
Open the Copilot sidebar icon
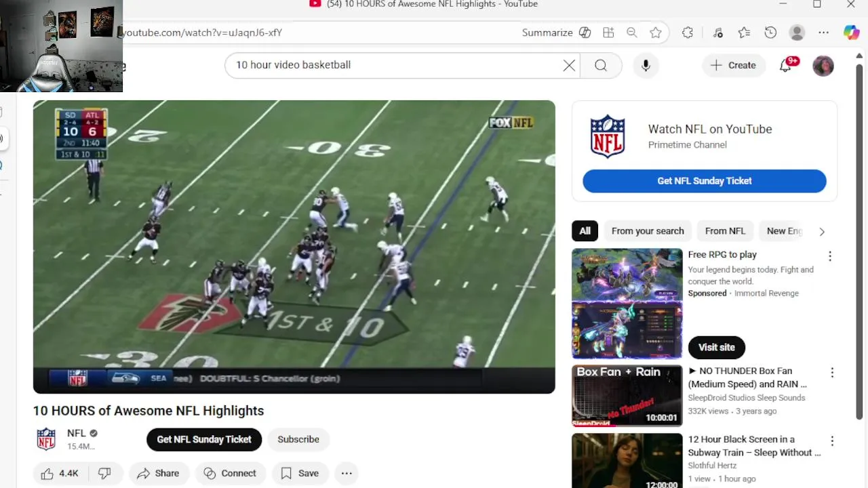(x=851, y=33)
